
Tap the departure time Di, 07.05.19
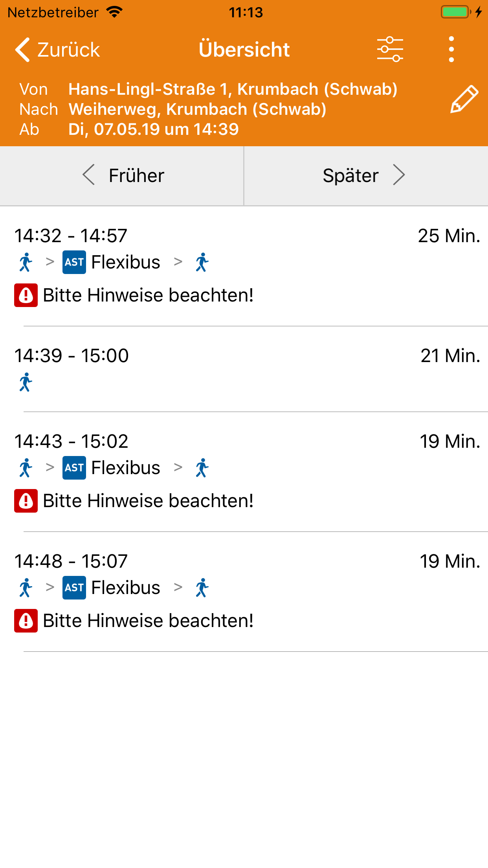tap(153, 129)
